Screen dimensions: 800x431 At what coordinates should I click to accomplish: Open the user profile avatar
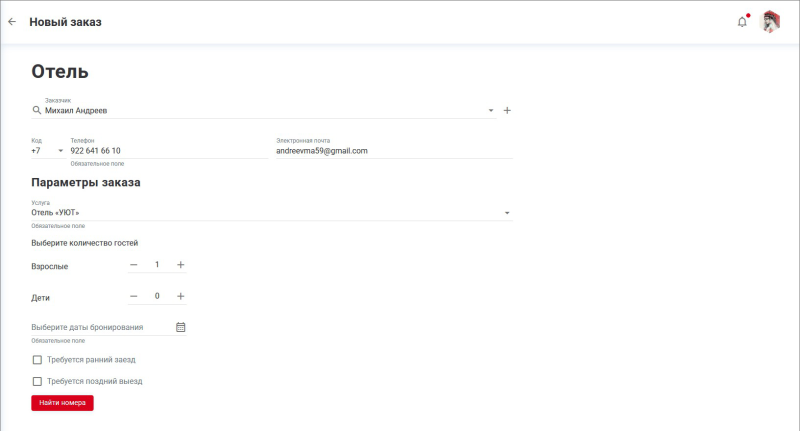[771, 22]
